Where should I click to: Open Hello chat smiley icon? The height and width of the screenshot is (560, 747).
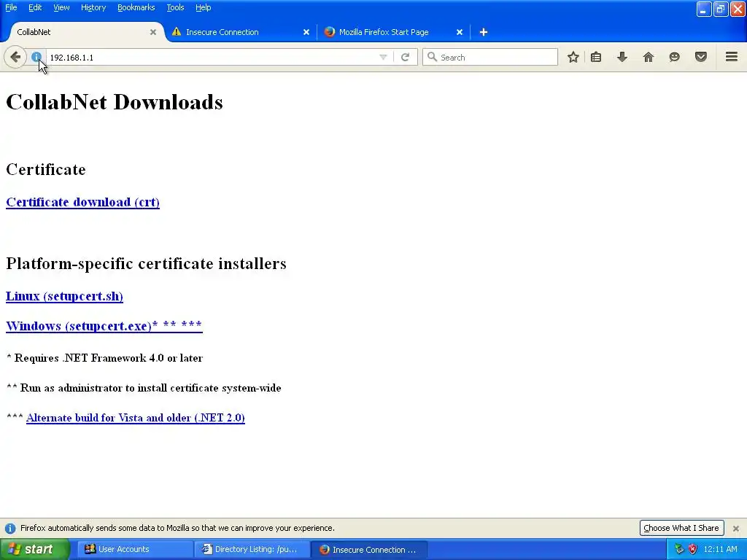pyautogui.click(x=675, y=57)
